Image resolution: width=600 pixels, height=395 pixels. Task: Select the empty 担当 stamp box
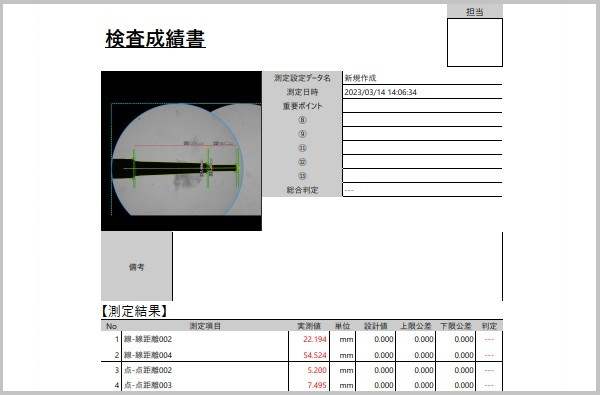point(474,42)
